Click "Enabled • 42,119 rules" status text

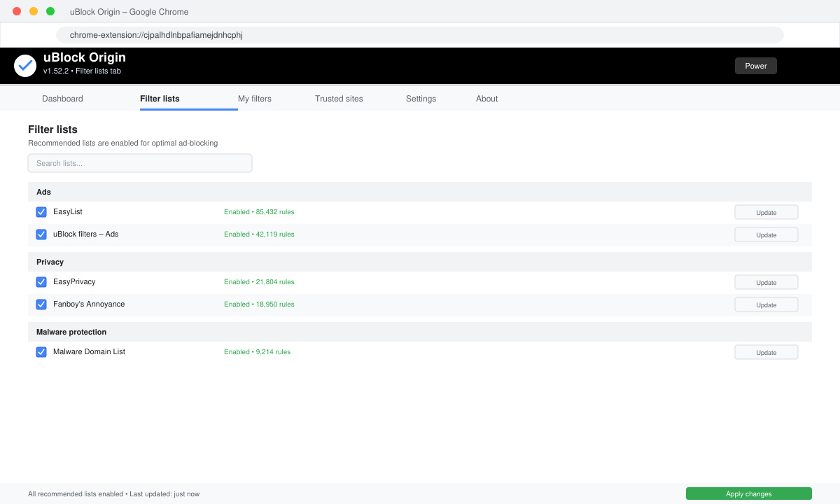point(259,234)
